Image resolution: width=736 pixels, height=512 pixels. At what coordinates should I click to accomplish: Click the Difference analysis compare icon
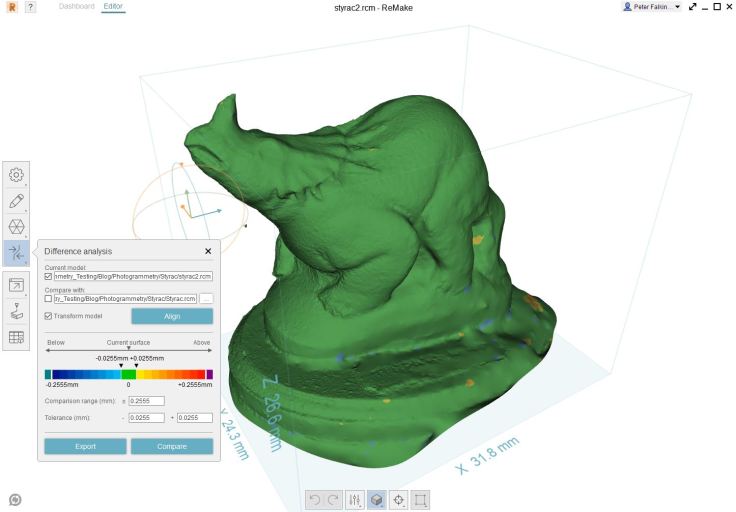coord(16,252)
